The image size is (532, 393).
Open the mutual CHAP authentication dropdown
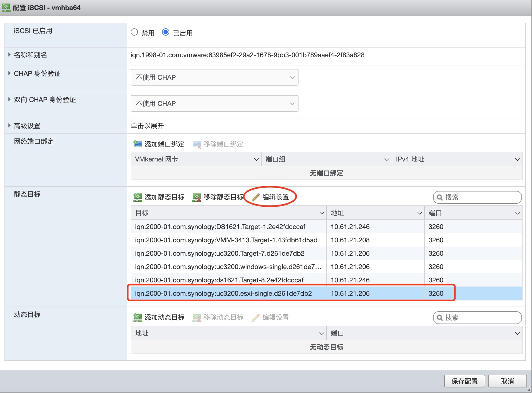click(x=214, y=103)
